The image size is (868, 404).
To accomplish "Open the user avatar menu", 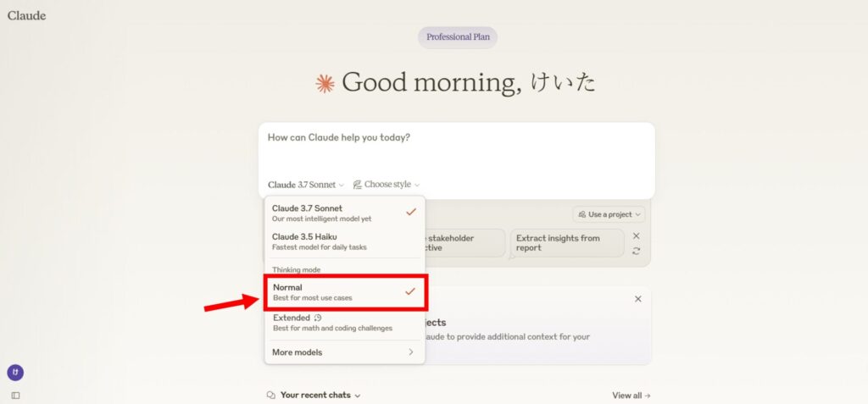I will [15, 373].
